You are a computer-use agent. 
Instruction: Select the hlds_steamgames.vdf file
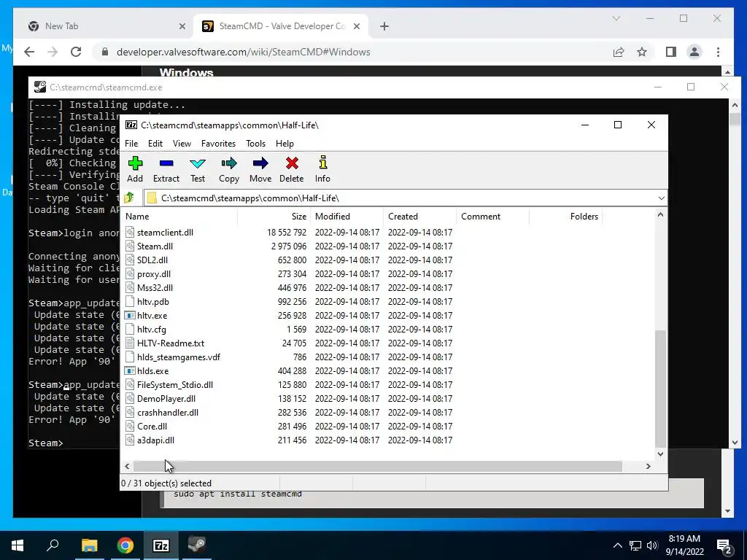pyautogui.click(x=178, y=357)
